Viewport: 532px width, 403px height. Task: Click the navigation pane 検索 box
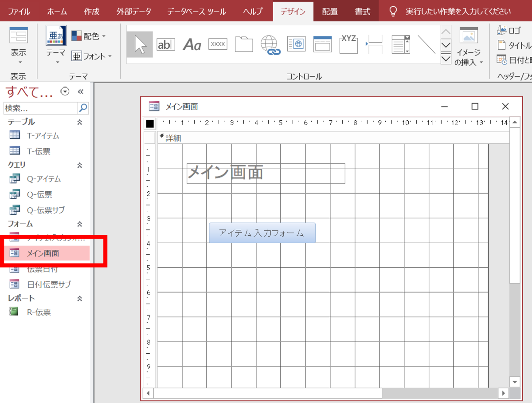(40, 108)
